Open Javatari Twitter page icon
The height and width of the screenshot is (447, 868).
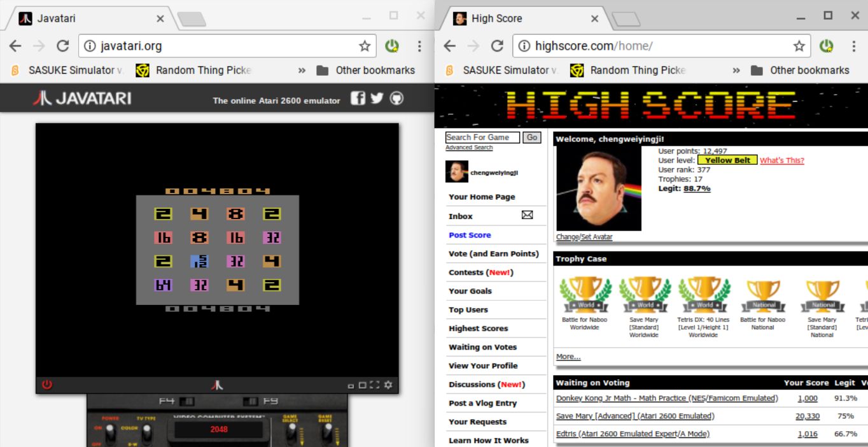pyautogui.click(x=377, y=99)
